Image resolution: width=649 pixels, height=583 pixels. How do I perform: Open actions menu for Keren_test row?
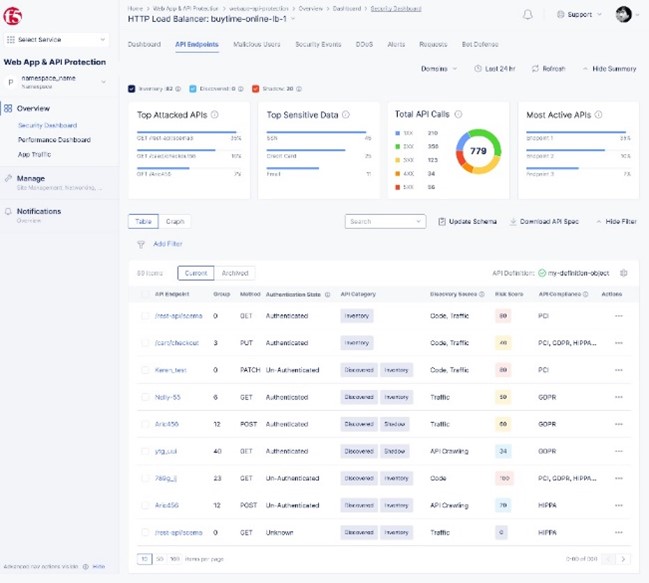[618, 370]
